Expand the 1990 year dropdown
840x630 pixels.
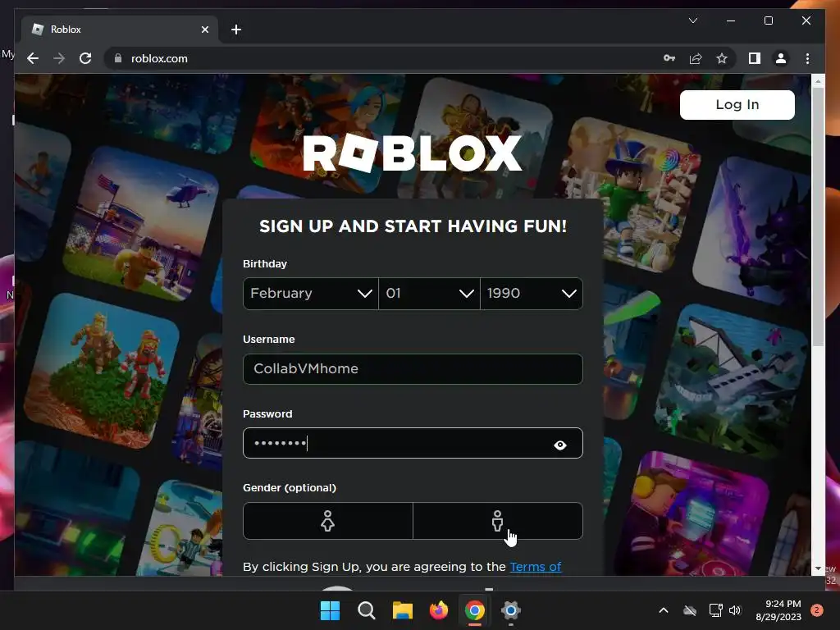(532, 293)
